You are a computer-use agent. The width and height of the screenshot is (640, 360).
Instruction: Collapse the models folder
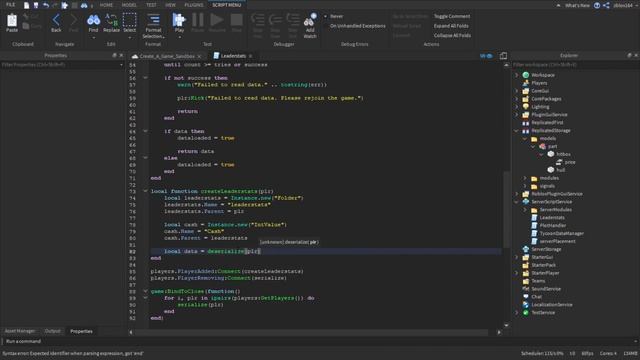click(525, 139)
